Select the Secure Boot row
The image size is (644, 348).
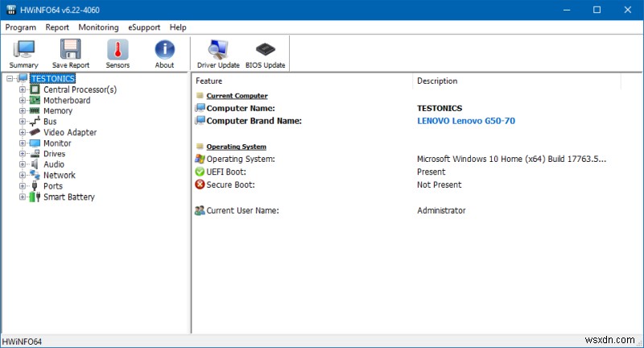pos(230,184)
